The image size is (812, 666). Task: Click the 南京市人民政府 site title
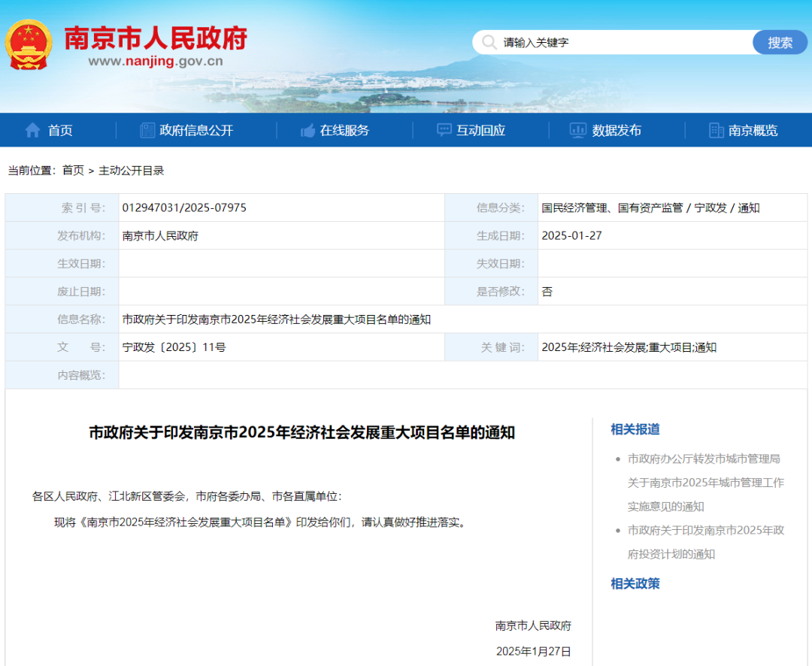pos(156,38)
